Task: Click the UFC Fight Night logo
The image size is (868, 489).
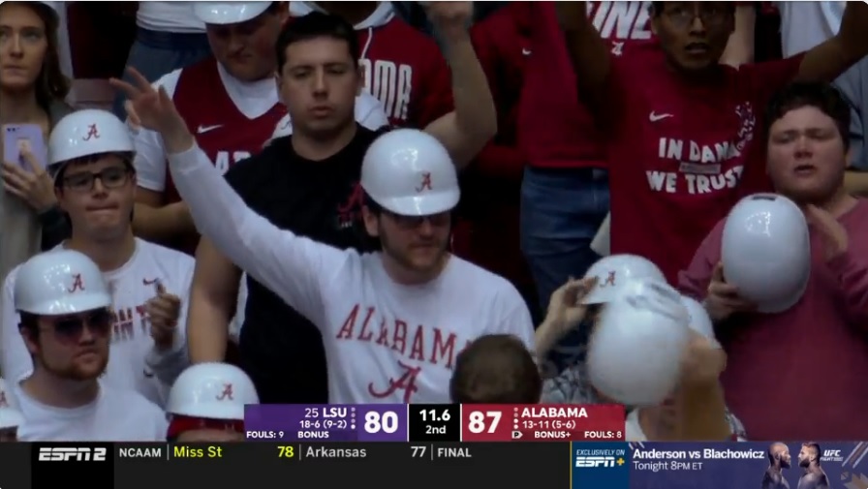Action: [832, 456]
